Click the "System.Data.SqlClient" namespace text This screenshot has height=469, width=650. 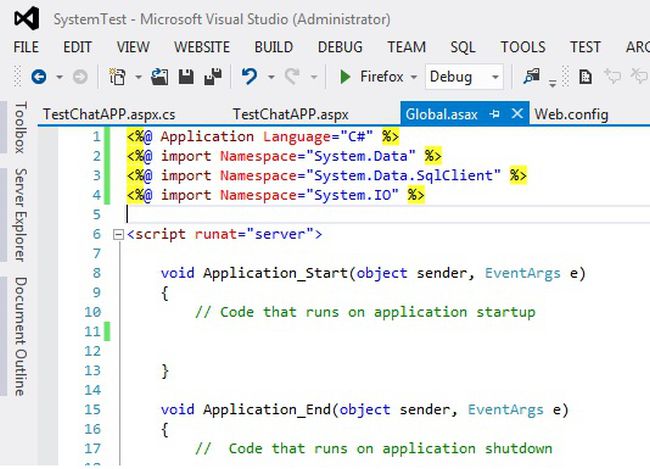click(403, 175)
